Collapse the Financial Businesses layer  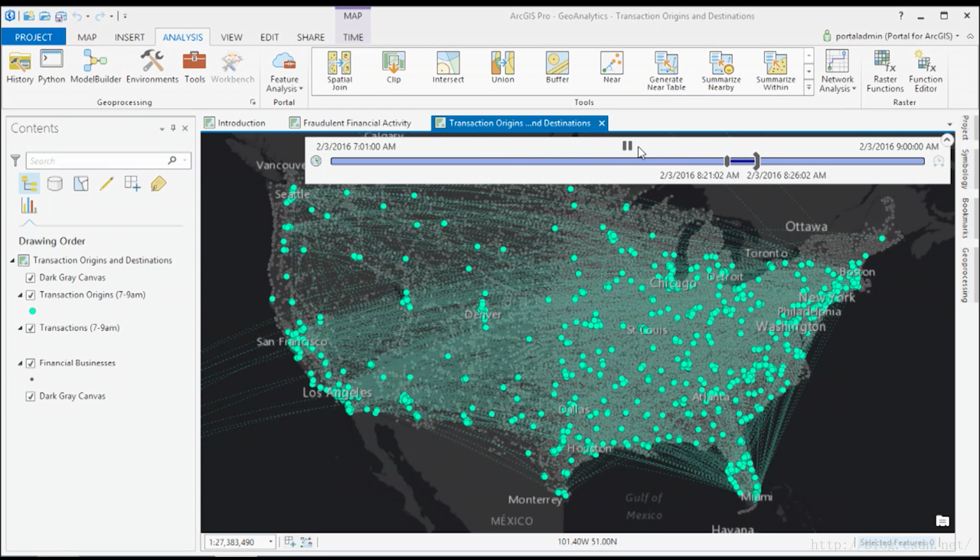tap(21, 363)
